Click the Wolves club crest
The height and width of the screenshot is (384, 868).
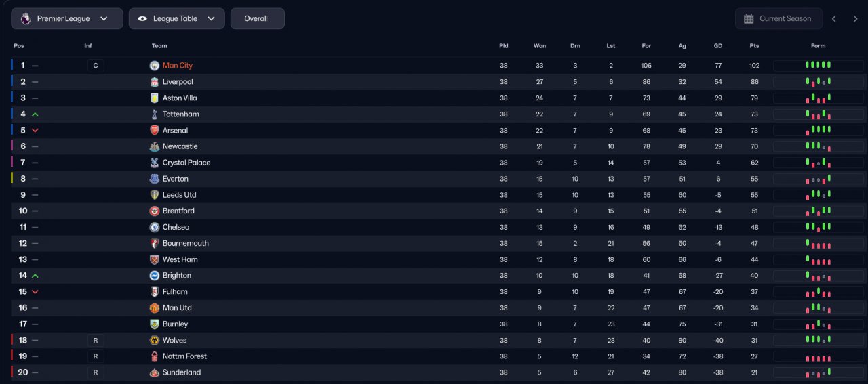click(154, 341)
